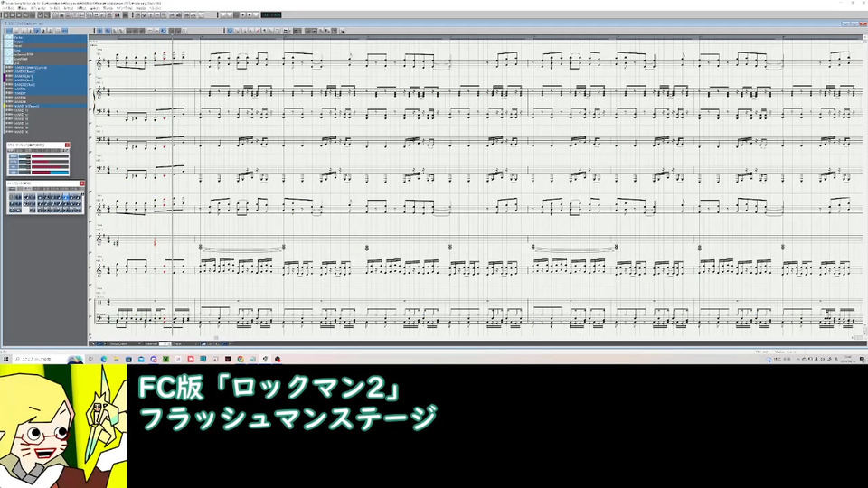Select the MIDI 10 Drum track row
The height and width of the screenshot is (488, 868).
tap(50, 107)
